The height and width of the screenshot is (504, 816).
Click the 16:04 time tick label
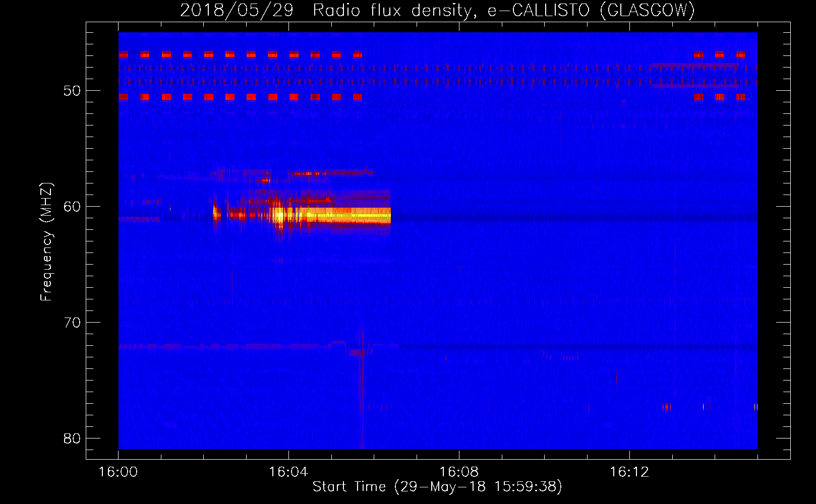(x=288, y=472)
